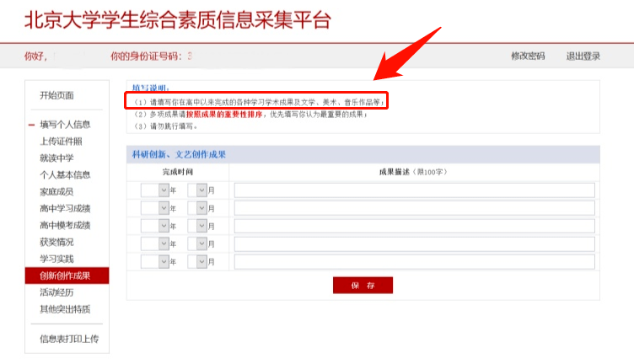Open the month dropdown in row three
The height and width of the screenshot is (364, 634).
click(197, 226)
